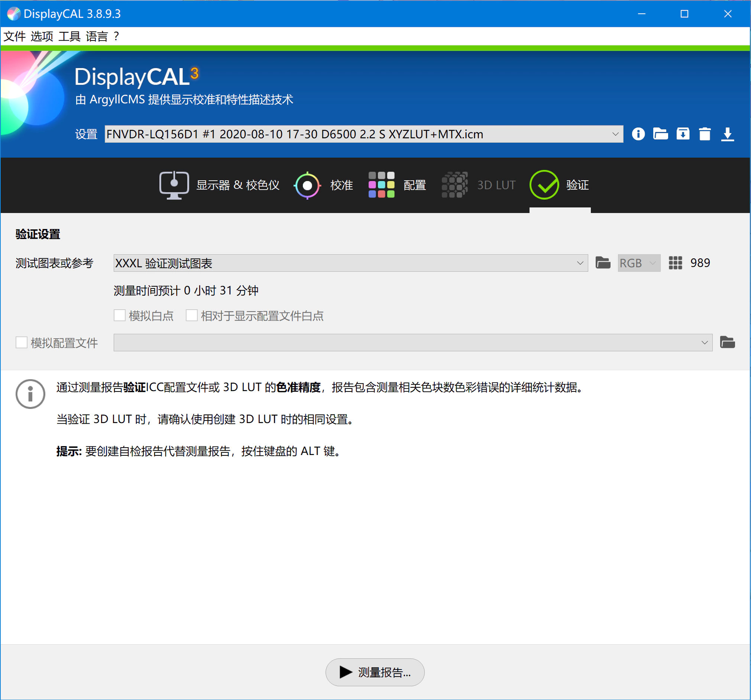Click the 显示器 & 校色仪 monitor icon
Image resolution: width=751 pixels, height=700 pixels.
coord(174,185)
